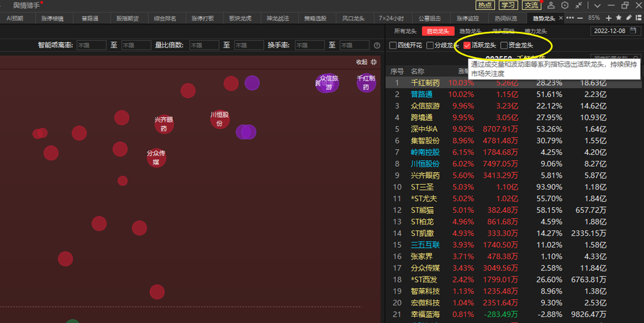
Task: Select the 接力龙头 filter tab
Action: (535, 31)
